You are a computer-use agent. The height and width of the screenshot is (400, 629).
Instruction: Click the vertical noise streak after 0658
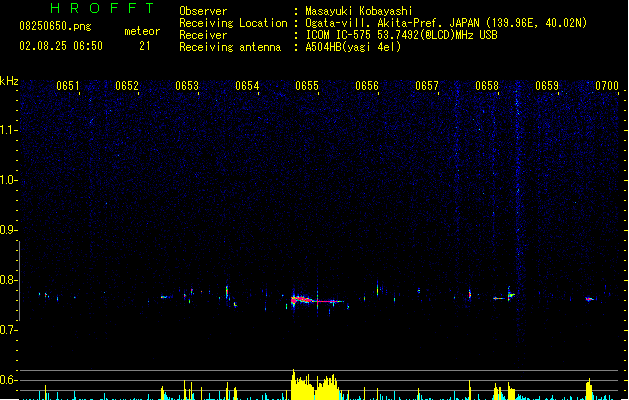[518, 225]
